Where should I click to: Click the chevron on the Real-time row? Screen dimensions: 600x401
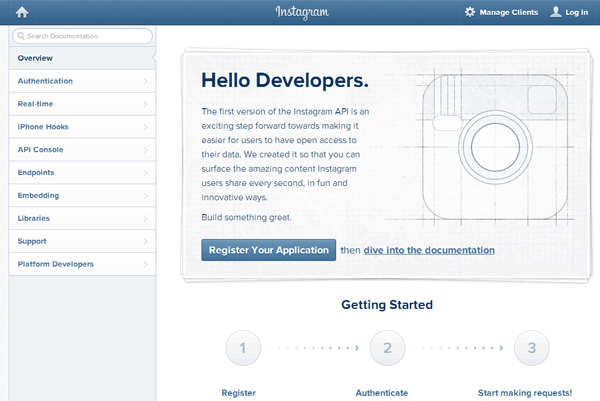click(145, 104)
